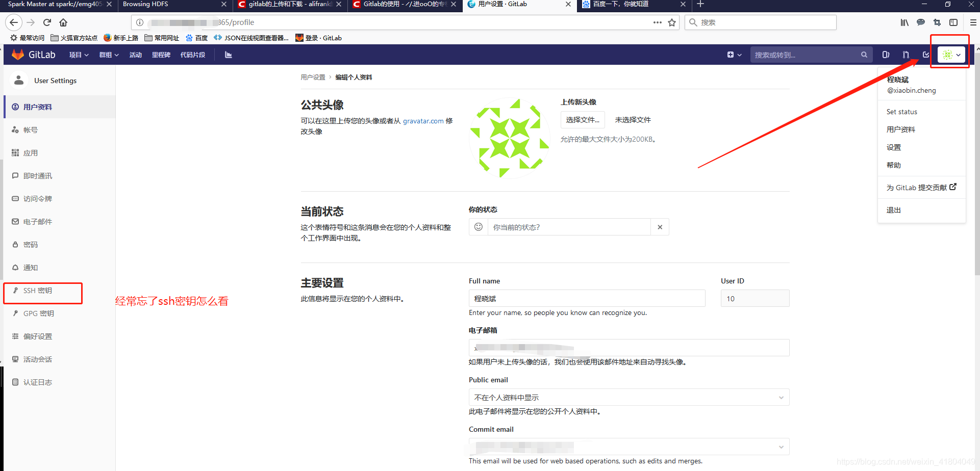The image size is (980, 471).
Task: Click 为 GitLab 提交贡献 link
Action: pyautogui.click(x=921, y=188)
